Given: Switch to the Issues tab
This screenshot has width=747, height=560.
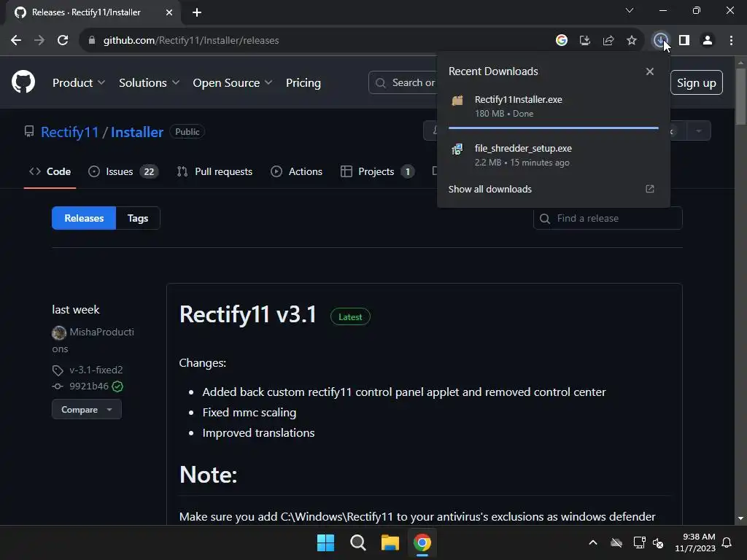Looking at the screenshot, I should [x=123, y=171].
